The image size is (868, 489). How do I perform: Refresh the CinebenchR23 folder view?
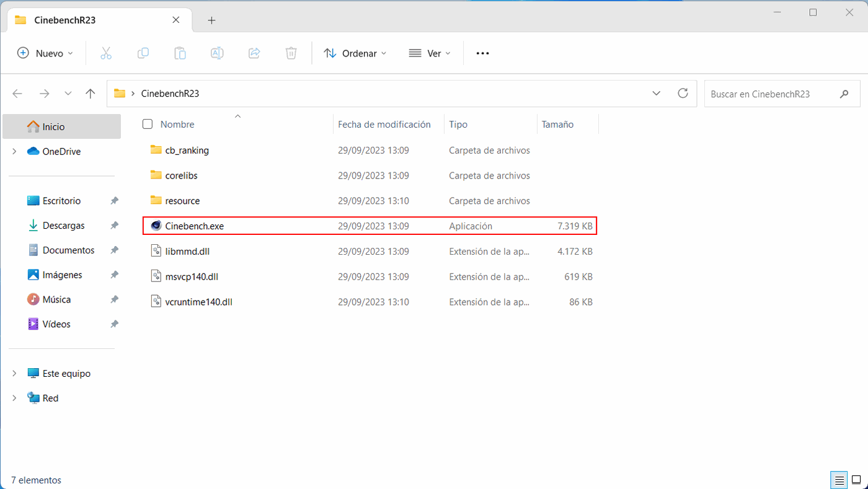pos(683,94)
